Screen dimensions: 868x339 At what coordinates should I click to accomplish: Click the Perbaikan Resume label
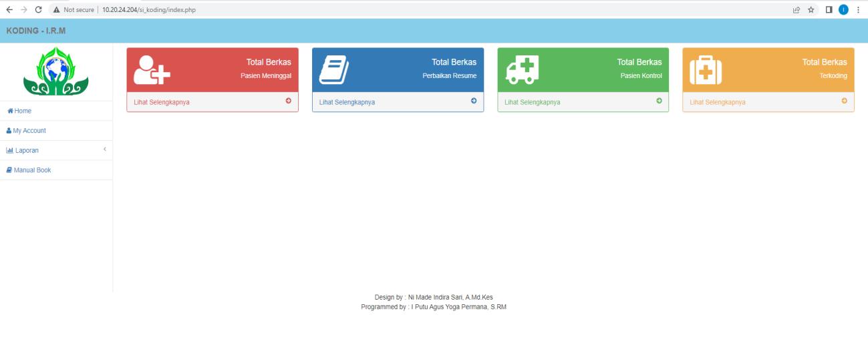[x=450, y=76]
